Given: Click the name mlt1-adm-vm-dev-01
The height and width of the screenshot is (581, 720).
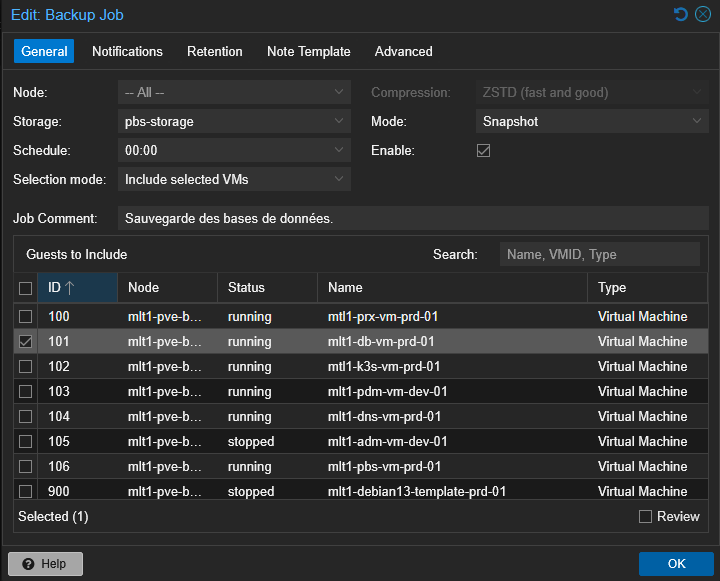Looking at the screenshot, I should (388, 441).
